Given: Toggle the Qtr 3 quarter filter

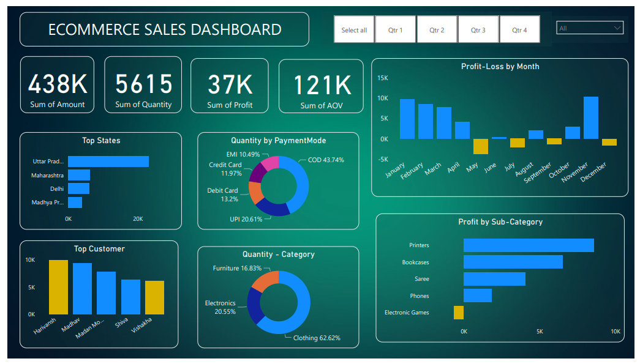Looking at the screenshot, I should 478,29.
